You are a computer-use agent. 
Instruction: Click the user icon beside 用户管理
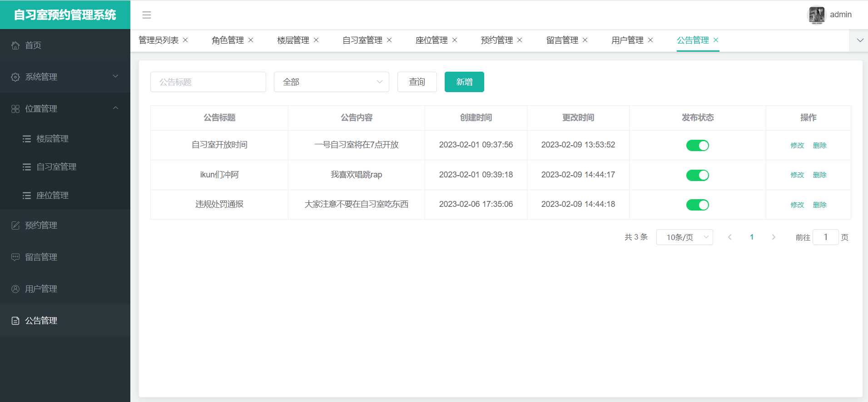point(15,289)
